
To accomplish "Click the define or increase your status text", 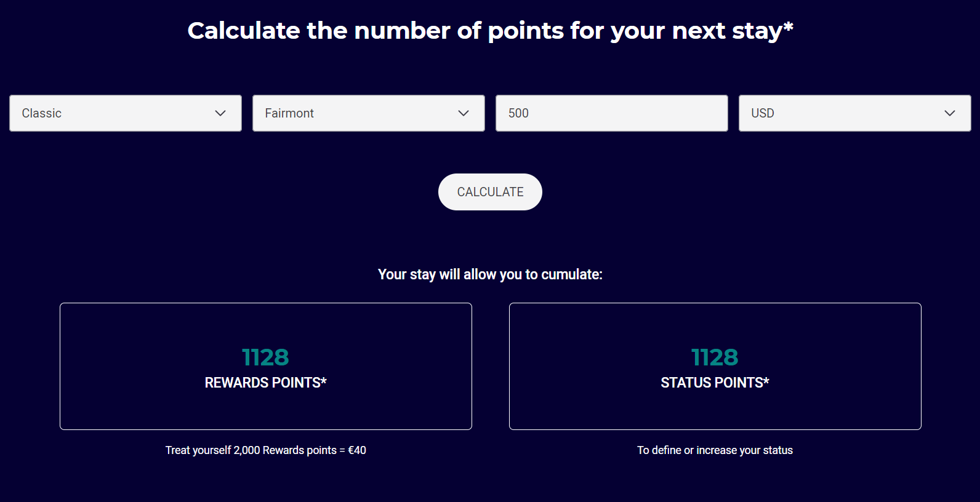I will point(715,450).
